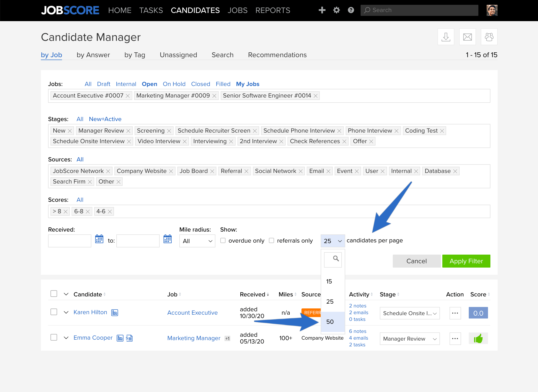This screenshot has height=392, width=538.
Task: Click user profile avatar in header
Action: pos(492,10)
